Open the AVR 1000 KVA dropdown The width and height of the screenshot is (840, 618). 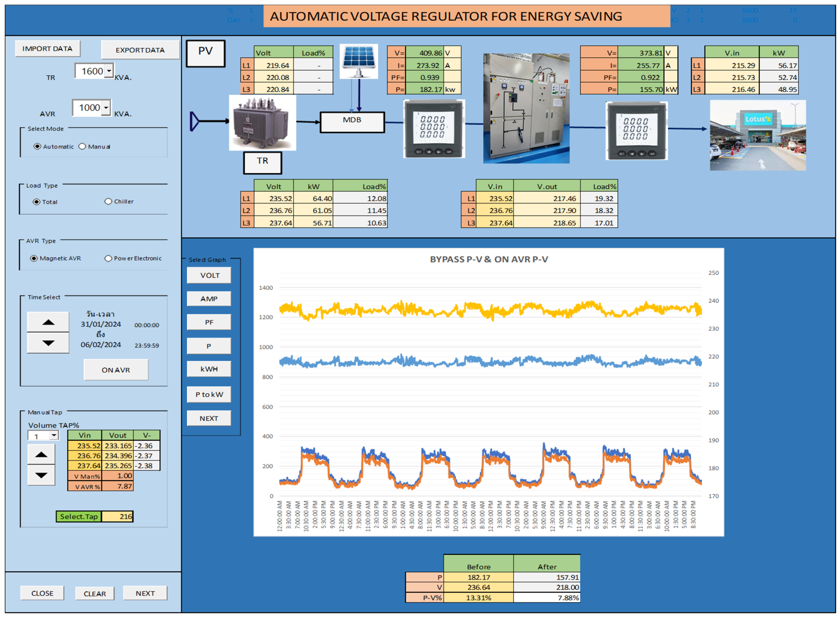coord(106,107)
